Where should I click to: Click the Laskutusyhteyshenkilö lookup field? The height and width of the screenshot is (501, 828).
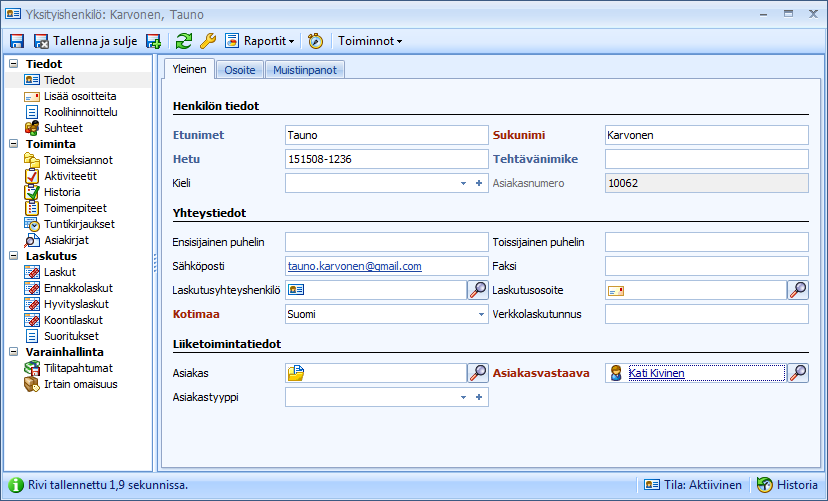(x=376, y=290)
